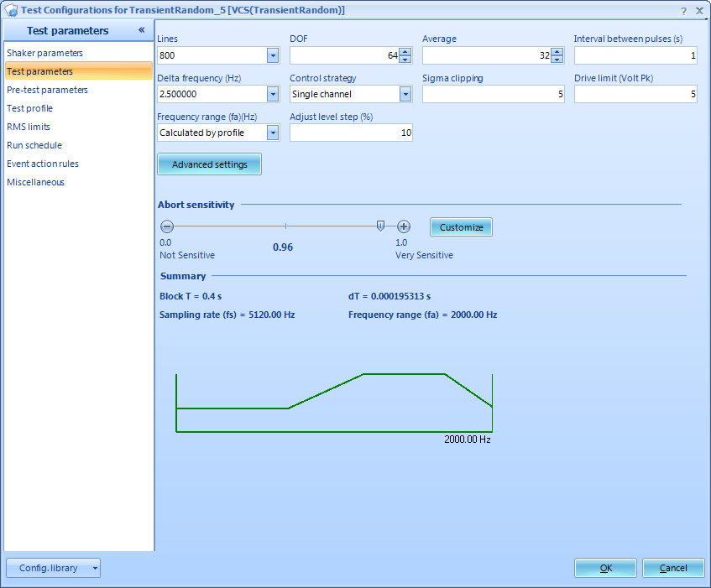Click Adjust level step input field

coord(352,133)
